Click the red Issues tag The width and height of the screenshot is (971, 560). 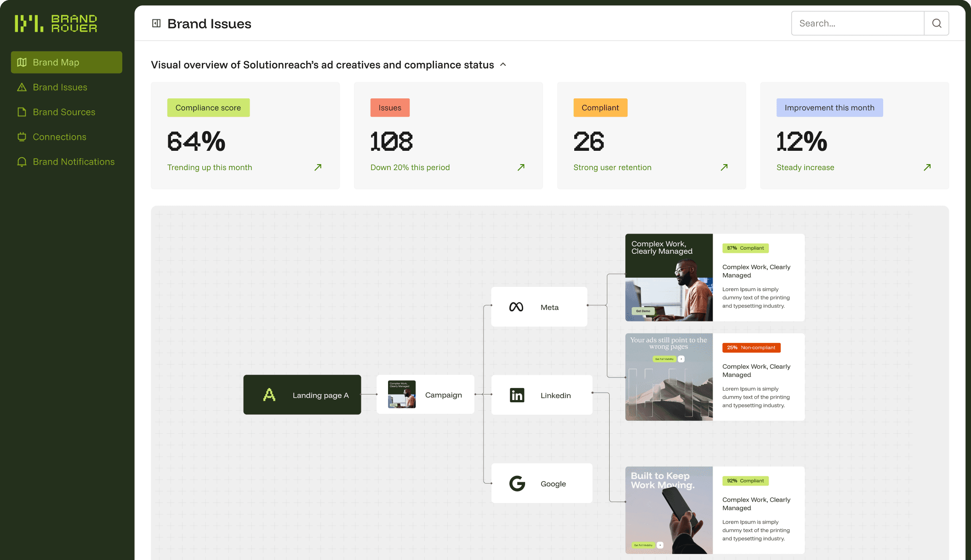pyautogui.click(x=390, y=108)
